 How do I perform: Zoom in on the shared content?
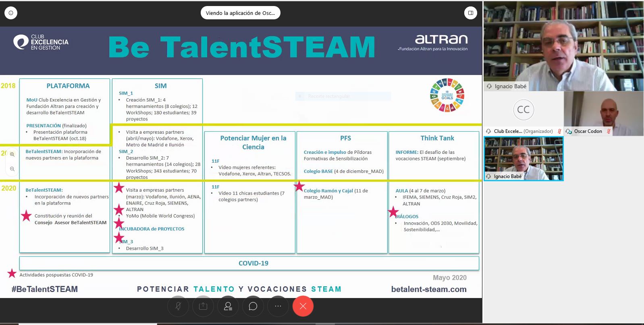coord(12,154)
